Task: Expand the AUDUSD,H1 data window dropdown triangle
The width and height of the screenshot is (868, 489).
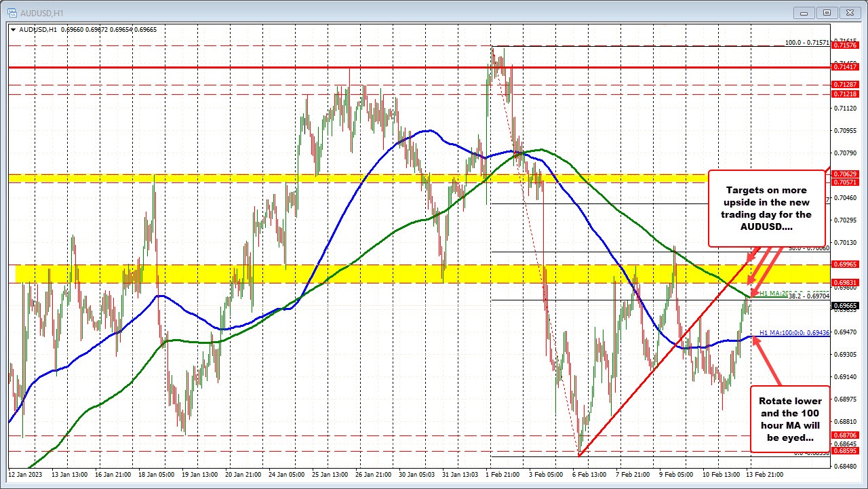Action: (x=14, y=30)
